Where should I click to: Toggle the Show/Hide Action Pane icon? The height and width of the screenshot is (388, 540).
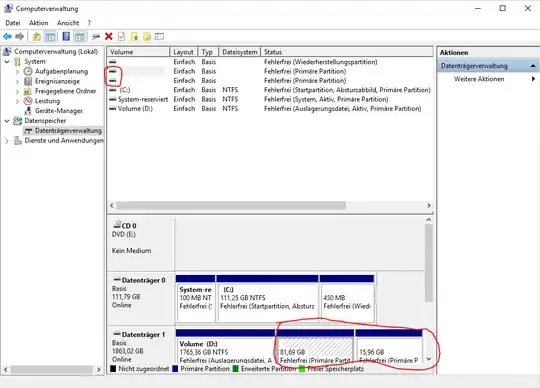pyautogui.click(x=80, y=36)
